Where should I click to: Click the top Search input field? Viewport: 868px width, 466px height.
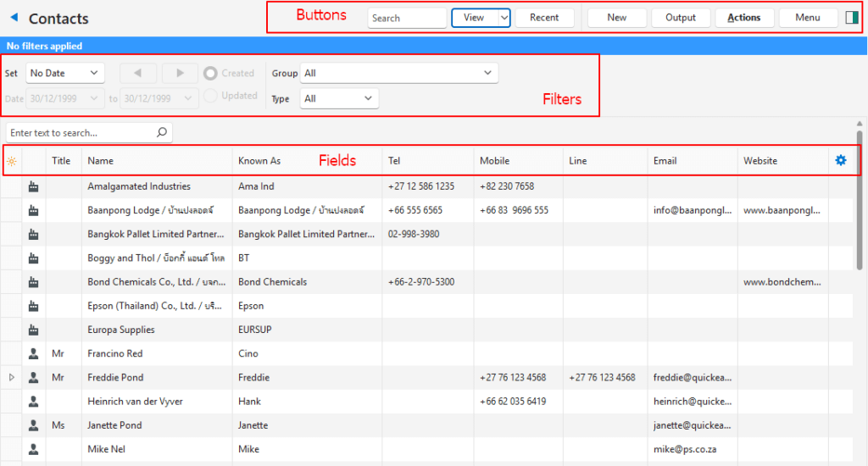[x=407, y=18]
